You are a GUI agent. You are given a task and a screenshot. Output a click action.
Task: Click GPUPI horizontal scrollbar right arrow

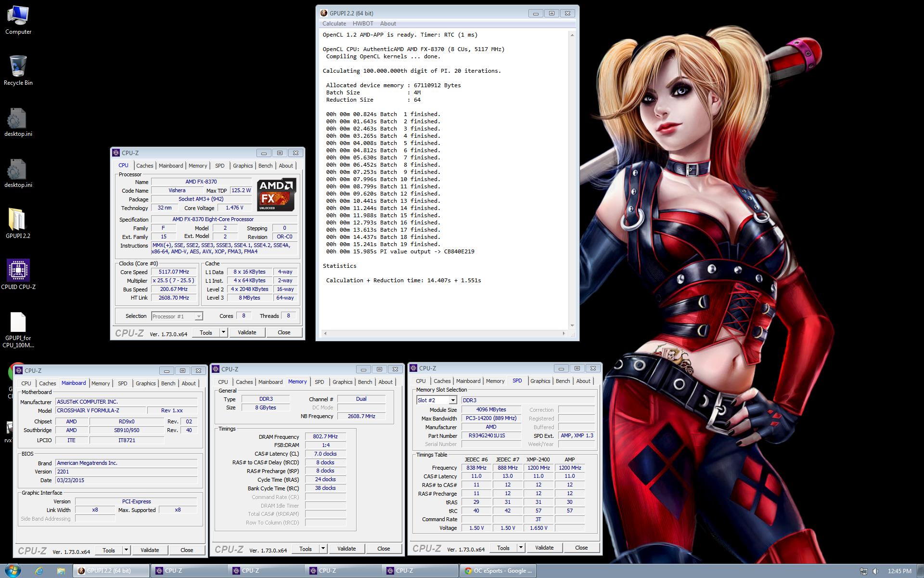click(x=564, y=333)
